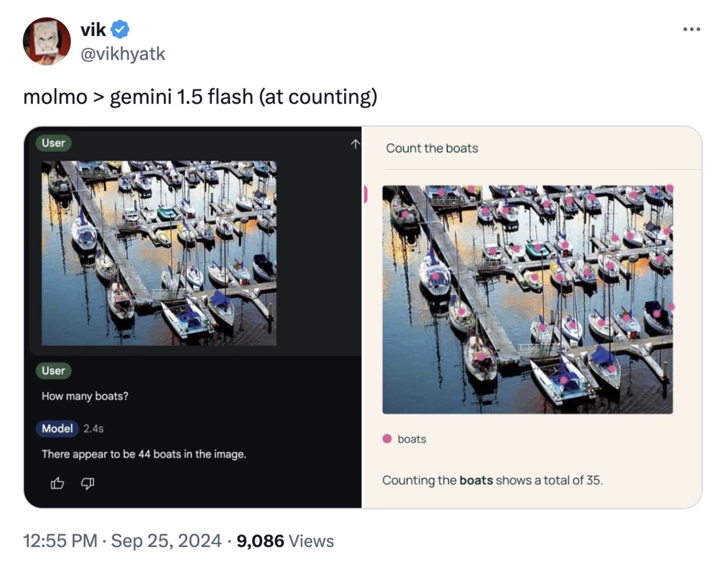
Task: Click the up arrow in Gemini panel
Action: 355,144
